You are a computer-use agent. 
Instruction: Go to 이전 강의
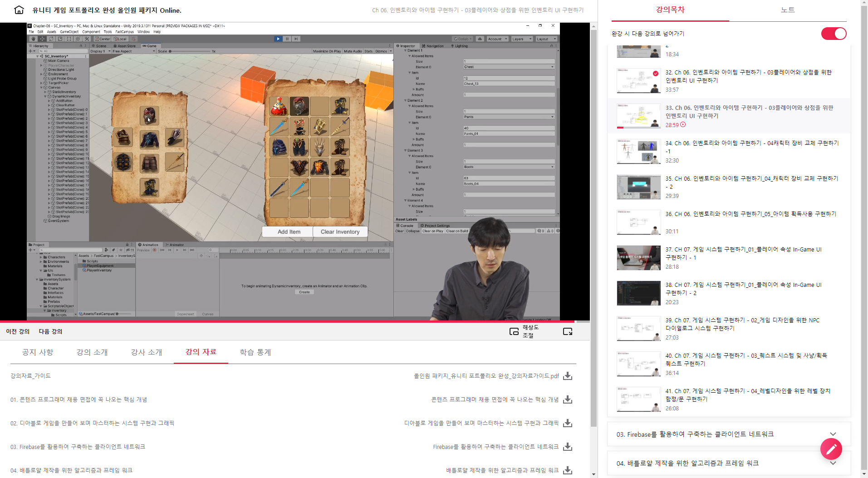pos(18,331)
